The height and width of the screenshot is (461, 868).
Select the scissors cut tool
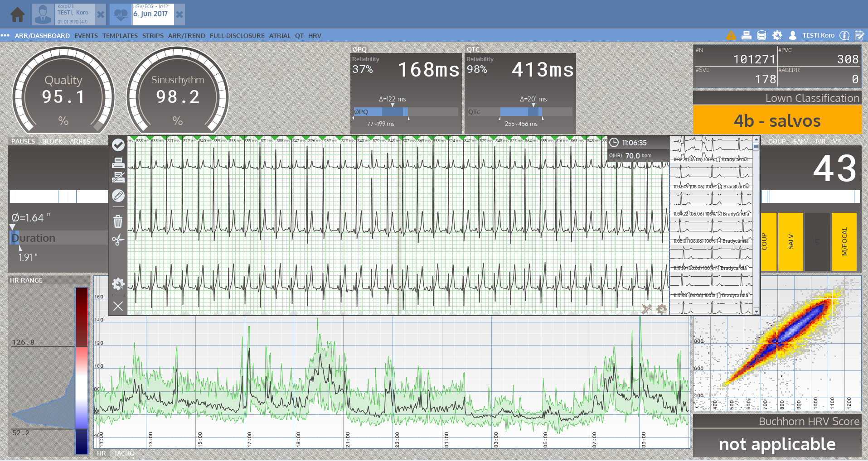[118, 240]
